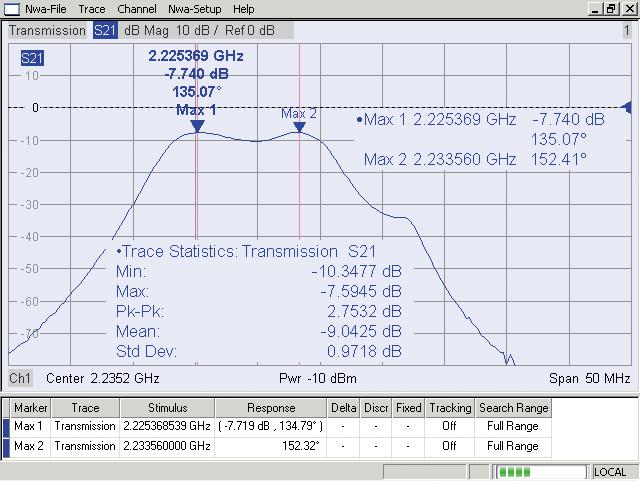Toggle Tracking cell for Max 2 marker
Image resolution: width=640 pixels, height=481 pixels.
tap(450, 444)
